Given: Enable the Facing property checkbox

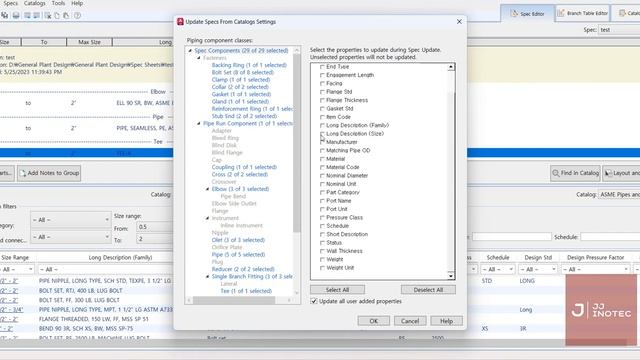Looking at the screenshot, I should pos(322,83).
